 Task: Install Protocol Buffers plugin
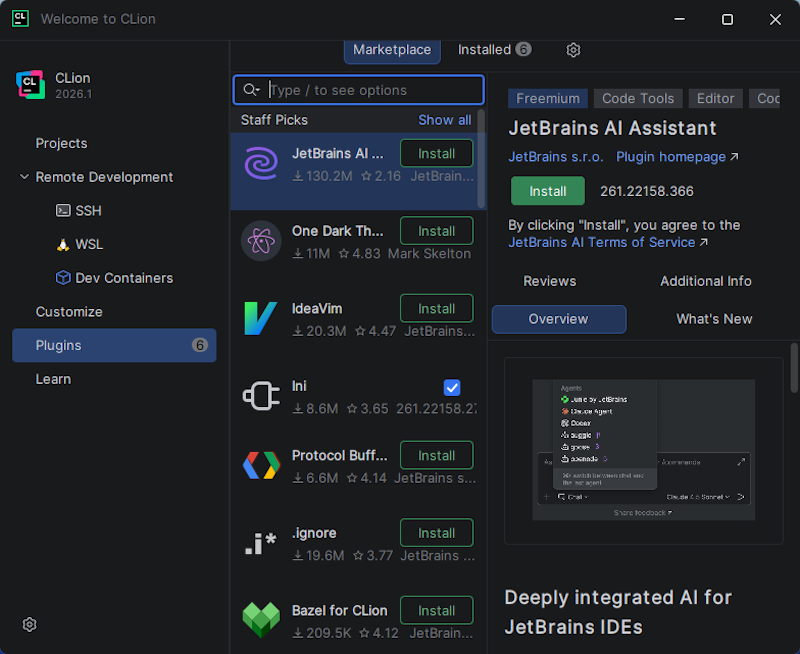[437, 456]
